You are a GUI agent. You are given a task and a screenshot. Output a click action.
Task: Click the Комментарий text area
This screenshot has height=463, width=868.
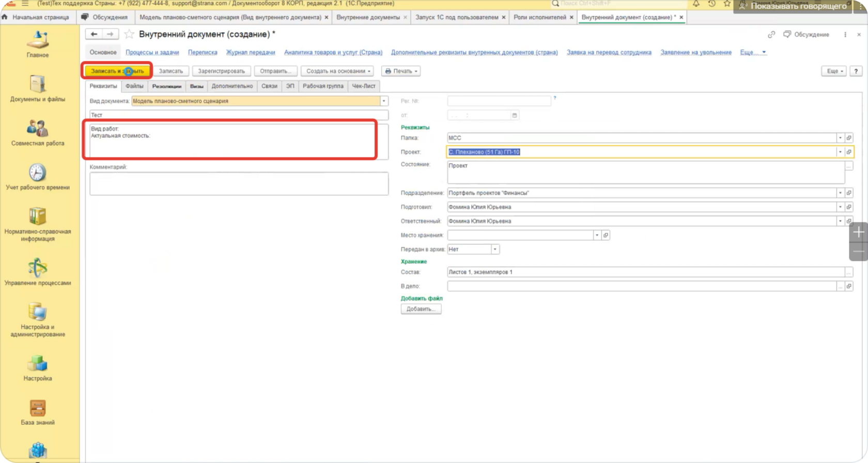(x=239, y=183)
